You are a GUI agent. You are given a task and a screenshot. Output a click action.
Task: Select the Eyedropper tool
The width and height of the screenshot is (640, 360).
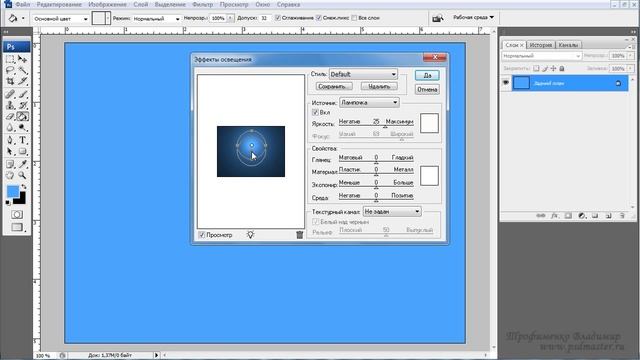pyautogui.click(x=22, y=164)
